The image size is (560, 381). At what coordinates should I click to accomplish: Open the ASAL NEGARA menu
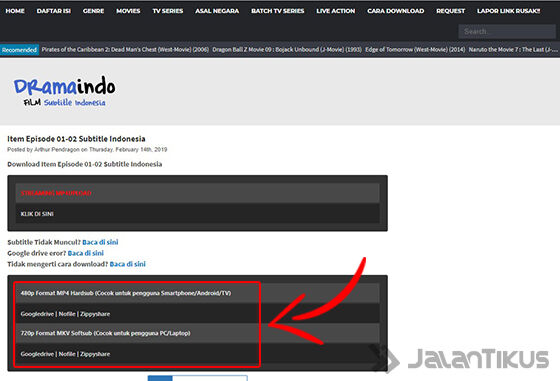(x=217, y=11)
